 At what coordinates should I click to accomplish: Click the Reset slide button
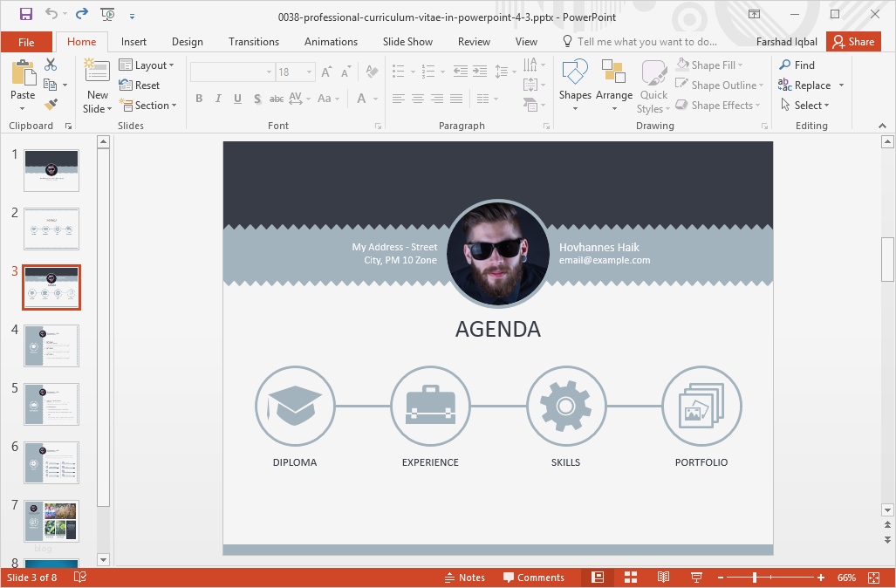click(140, 85)
